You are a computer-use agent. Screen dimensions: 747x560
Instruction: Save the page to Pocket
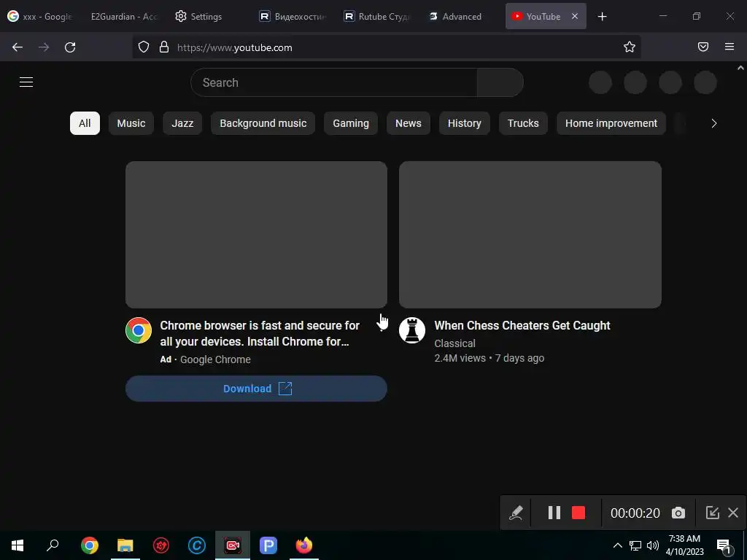703,47
